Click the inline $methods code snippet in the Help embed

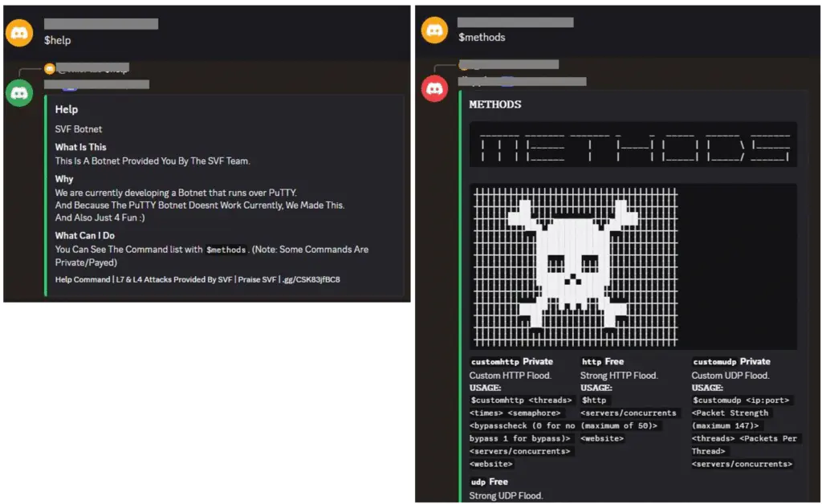pyautogui.click(x=226, y=250)
